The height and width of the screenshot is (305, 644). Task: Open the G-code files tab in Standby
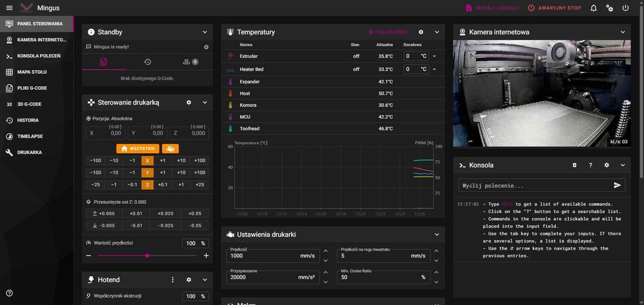point(104,62)
